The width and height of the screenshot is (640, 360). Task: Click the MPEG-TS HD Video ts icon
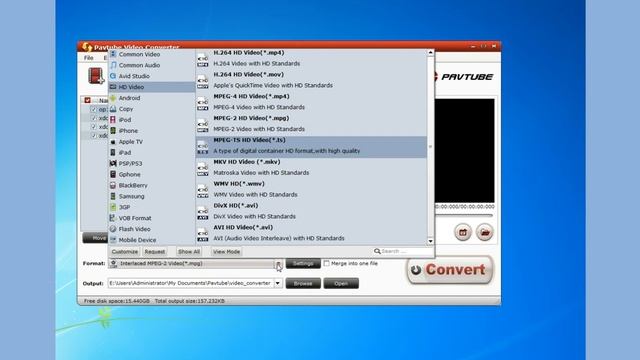point(202,148)
